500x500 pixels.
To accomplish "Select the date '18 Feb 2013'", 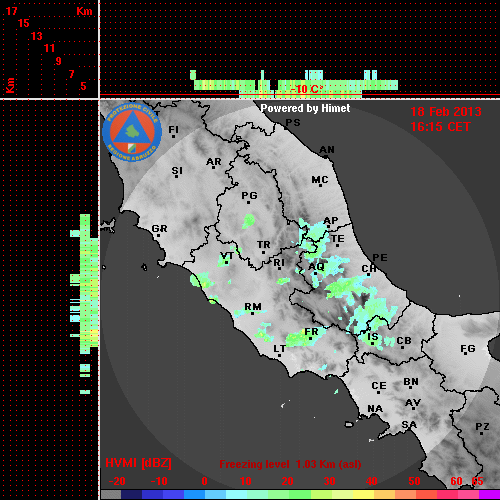I will coord(446,112).
